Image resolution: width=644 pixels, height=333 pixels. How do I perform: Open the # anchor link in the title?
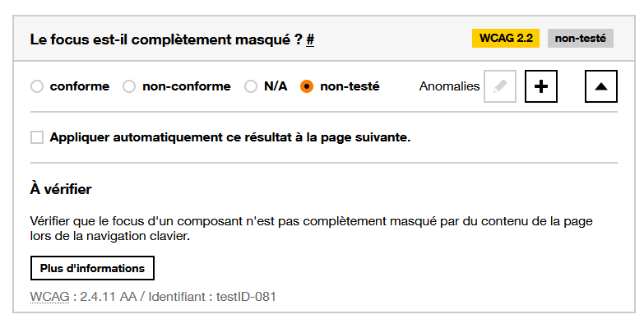(311, 39)
